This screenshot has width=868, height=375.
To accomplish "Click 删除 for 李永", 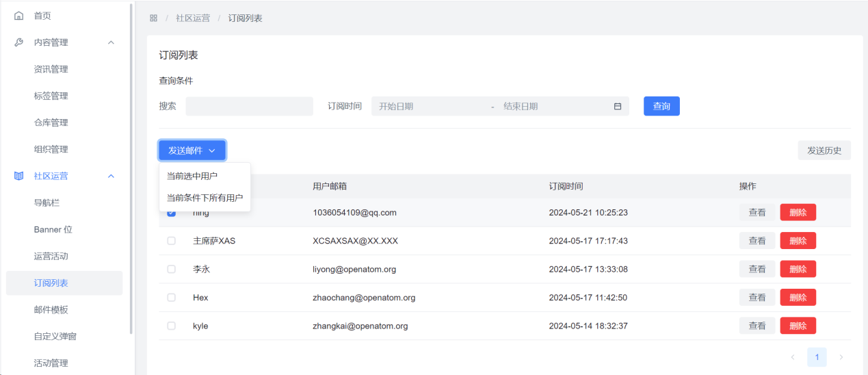I will click(798, 269).
